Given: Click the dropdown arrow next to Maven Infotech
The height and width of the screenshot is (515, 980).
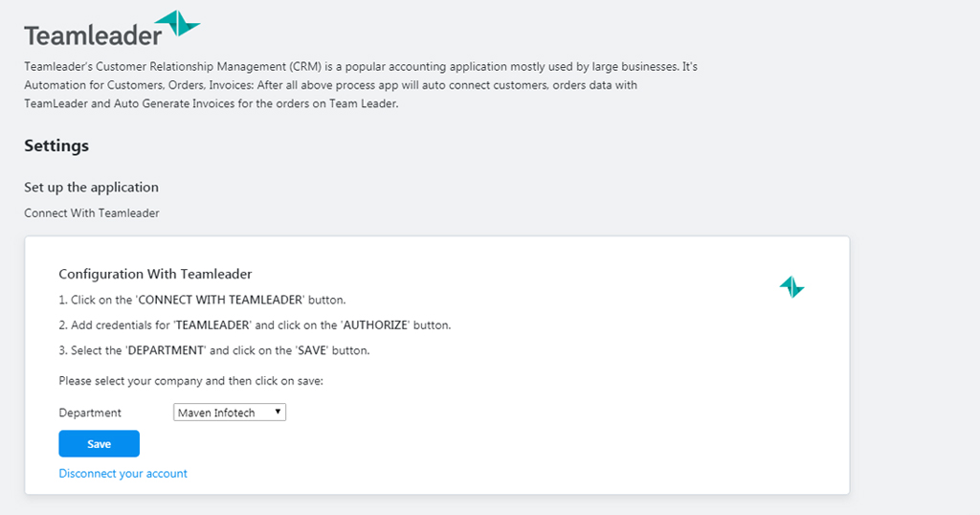Looking at the screenshot, I should [x=278, y=412].
